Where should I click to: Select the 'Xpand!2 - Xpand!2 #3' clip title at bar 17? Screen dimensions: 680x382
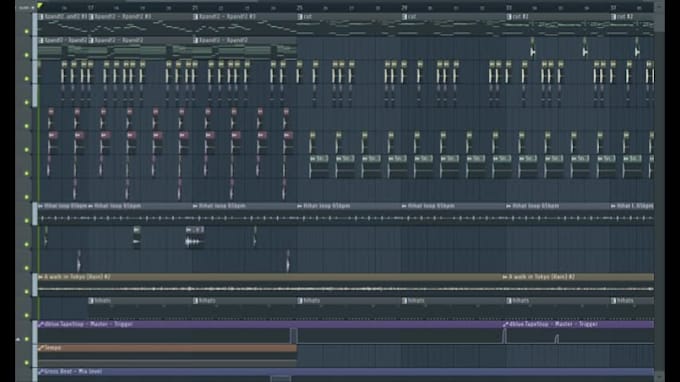[123, 16]
